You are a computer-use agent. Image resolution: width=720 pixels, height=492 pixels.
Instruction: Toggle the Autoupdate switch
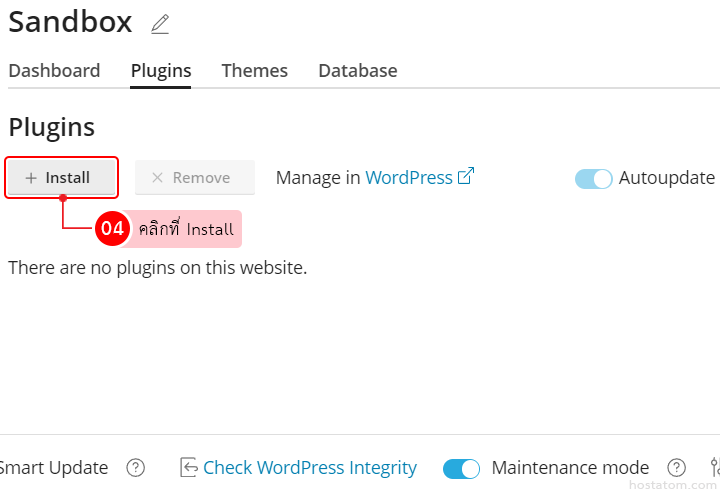point(593,178)
